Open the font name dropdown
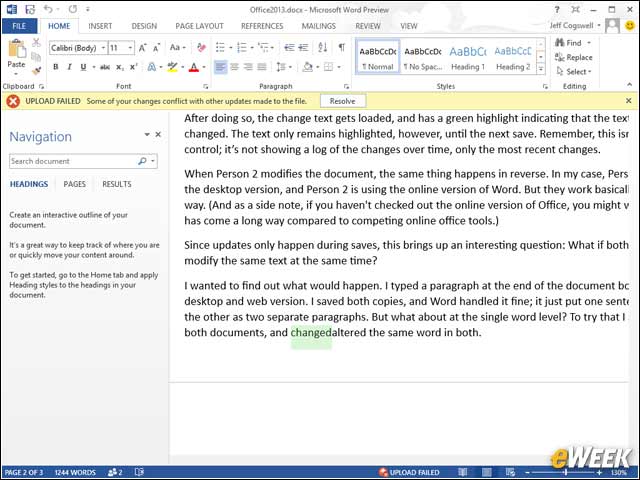640x480 pixels. click(x=103, y=48)
